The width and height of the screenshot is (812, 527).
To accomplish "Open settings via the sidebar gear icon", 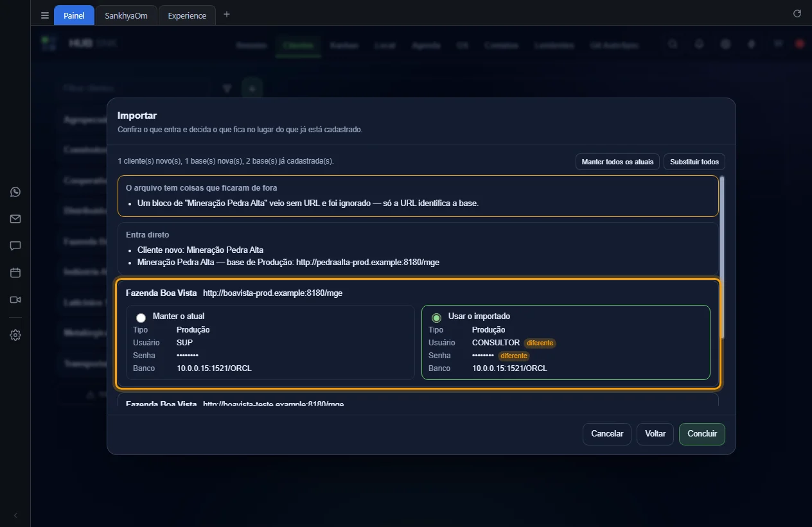I will tap(15, 335).
